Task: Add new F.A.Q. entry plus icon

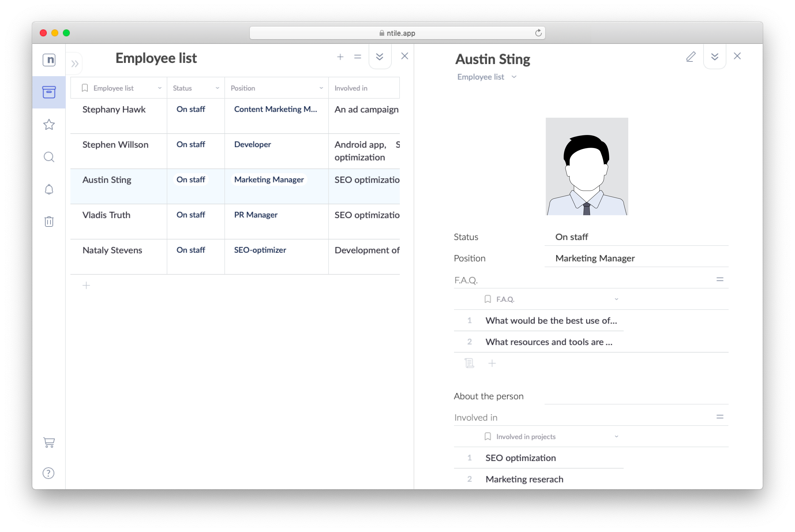Action: click(492, 364)
